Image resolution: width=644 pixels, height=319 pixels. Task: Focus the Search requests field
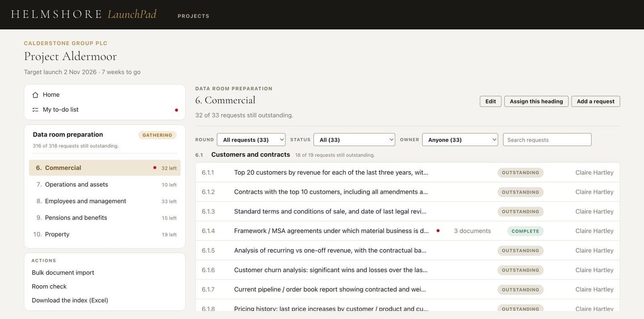[x=547, y=140]
